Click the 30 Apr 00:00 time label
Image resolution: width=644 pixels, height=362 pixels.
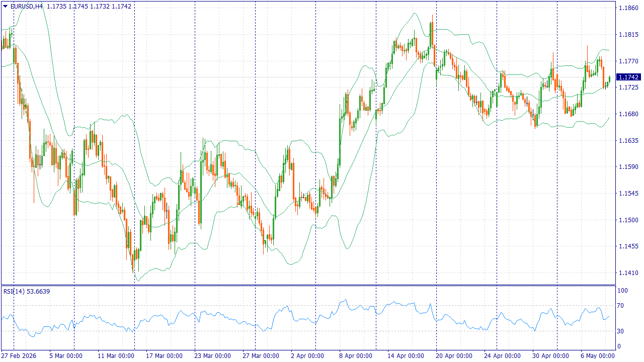(x=550, y=355)
